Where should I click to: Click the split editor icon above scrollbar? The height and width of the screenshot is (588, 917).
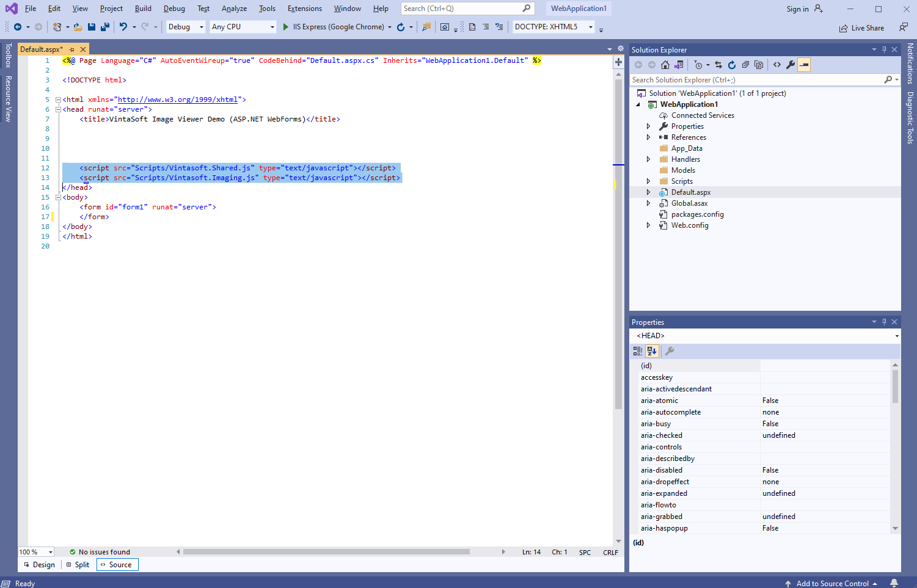pyautogui.click(x=618, y=62)
